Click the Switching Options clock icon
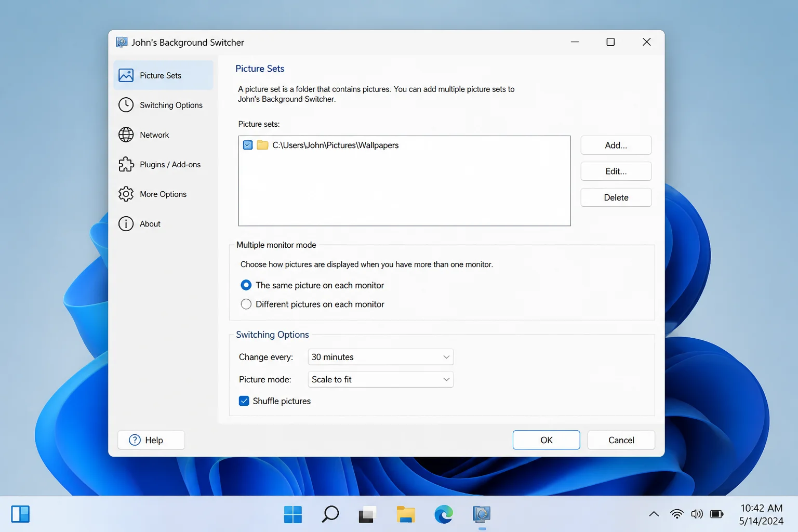Screen dimensions: 798x532 point(126,105)
